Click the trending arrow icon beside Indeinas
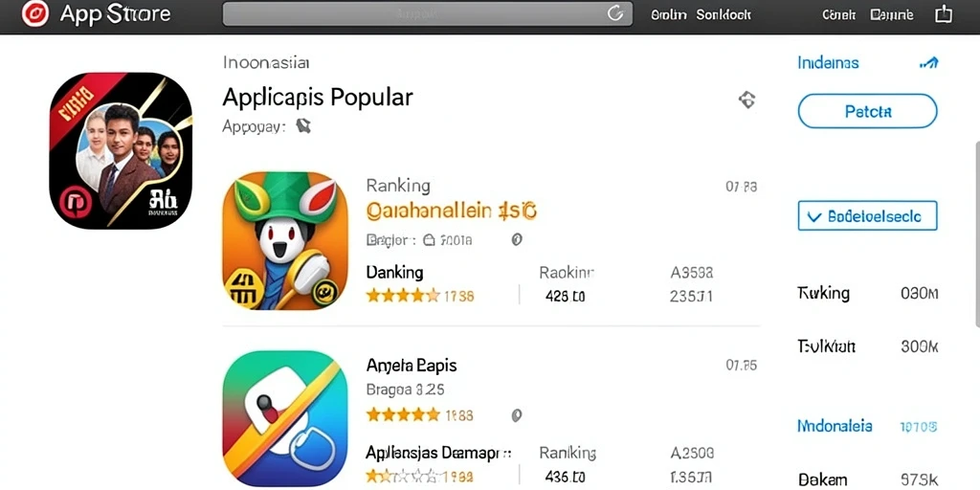The height and width of the screenshot is (490, 980). coord(928,62)
